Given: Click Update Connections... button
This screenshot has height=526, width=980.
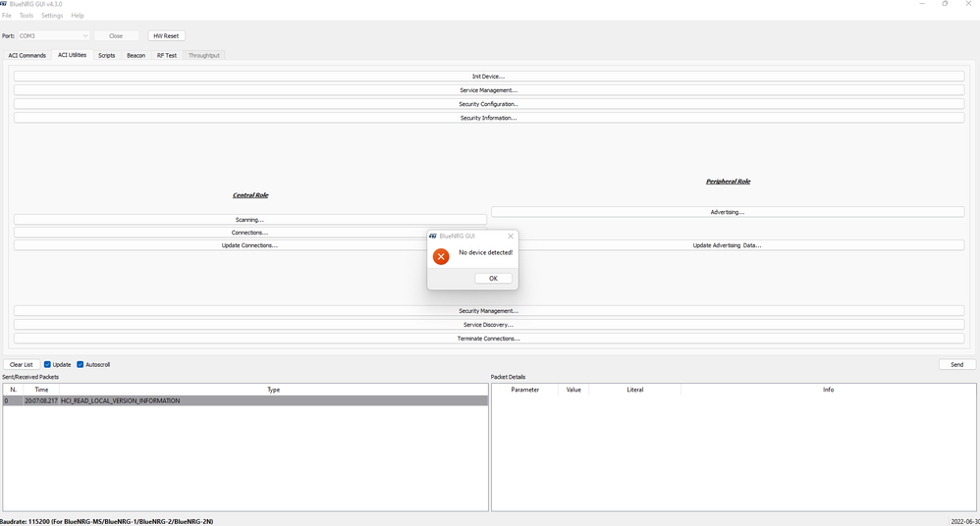Looking at the screenshot, I should (x=250, y=245).
